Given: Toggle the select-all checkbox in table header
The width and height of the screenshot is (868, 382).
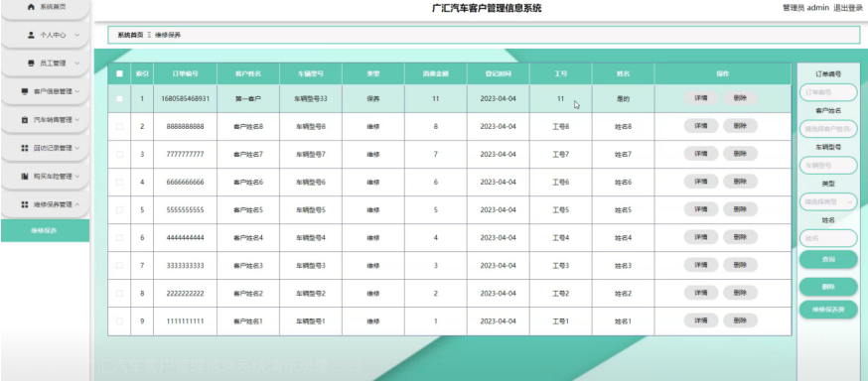Looking at the screenshot, I should [x=119, y=73].
